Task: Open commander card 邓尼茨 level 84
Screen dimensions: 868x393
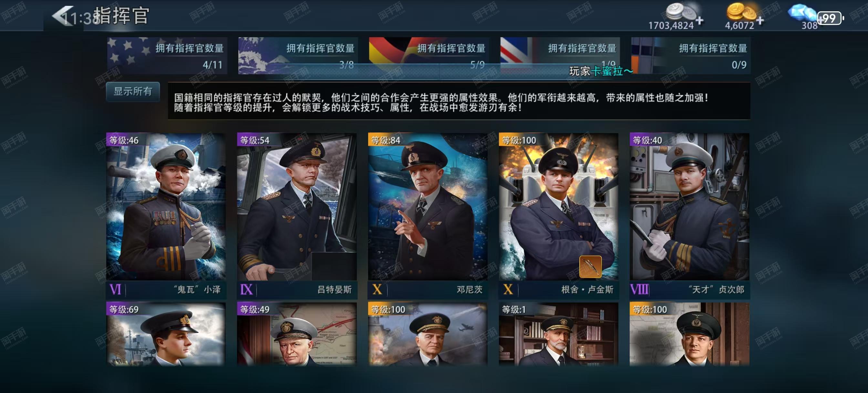Action: tap(428, 216)
